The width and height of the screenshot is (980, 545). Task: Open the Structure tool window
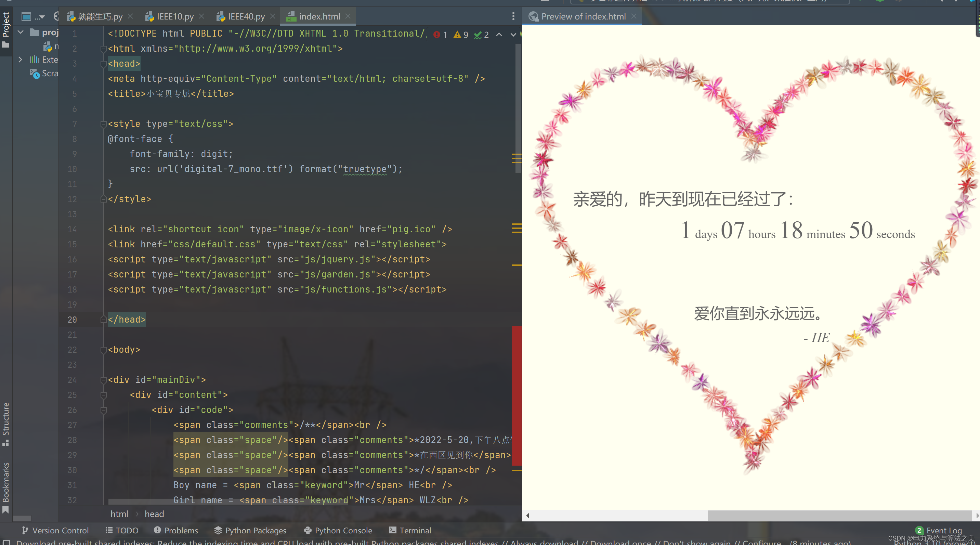point(6,423)
